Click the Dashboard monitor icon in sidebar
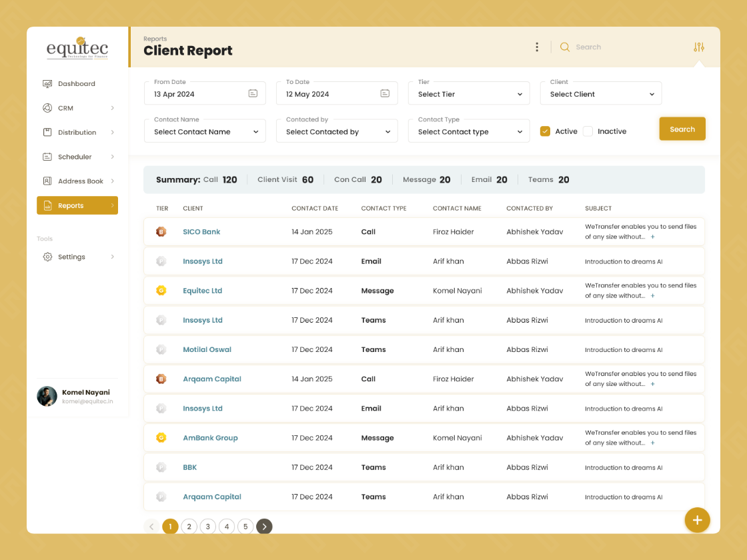Image resolution: width=747 pixels, height=560 pixels. 47,84
